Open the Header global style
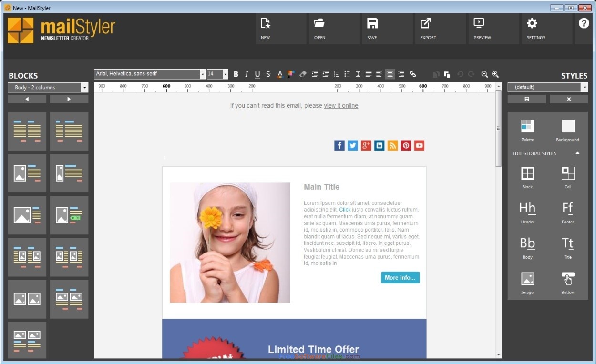Image resolution: width=596 pixels, height=364 pixels. (x=527, y=212)
